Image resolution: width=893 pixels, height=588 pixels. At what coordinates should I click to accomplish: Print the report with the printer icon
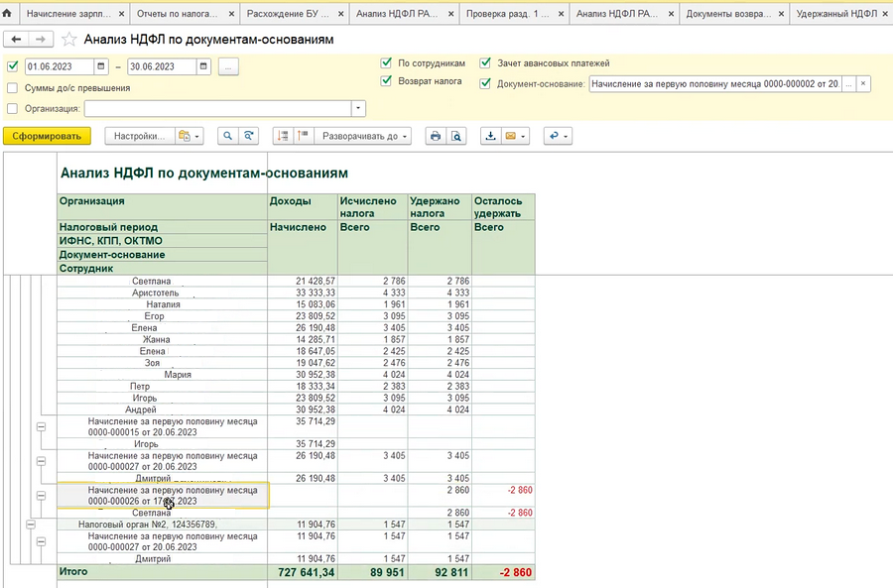(x=436, y=136)
